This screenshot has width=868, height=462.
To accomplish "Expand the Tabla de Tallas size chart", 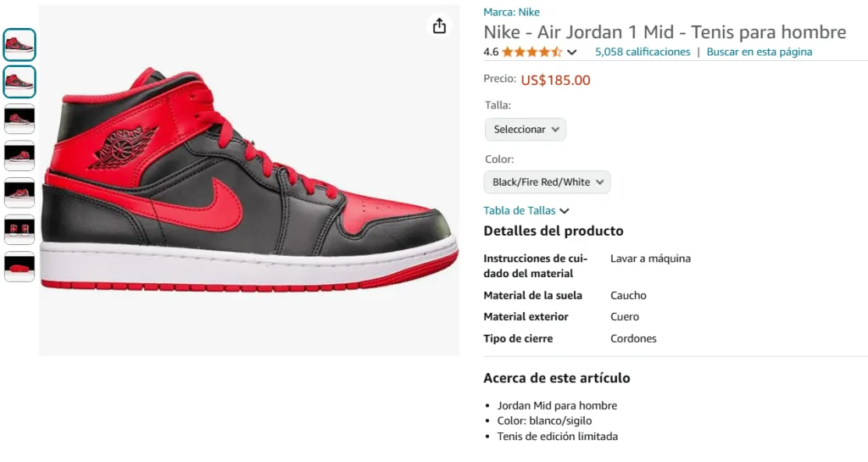I will 526,211.
